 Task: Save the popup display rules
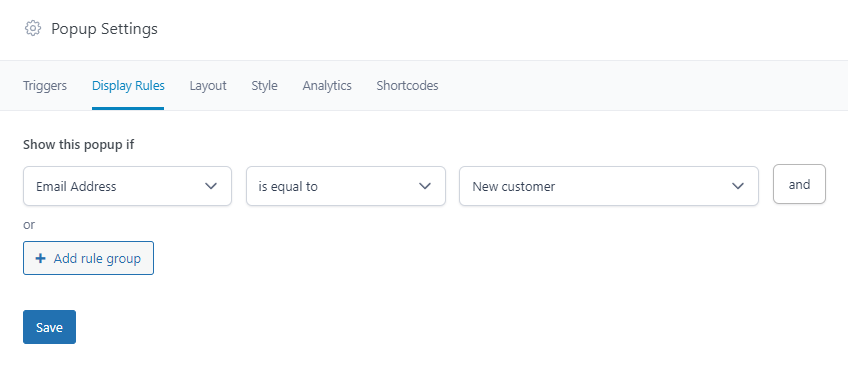tap(49, 327)
